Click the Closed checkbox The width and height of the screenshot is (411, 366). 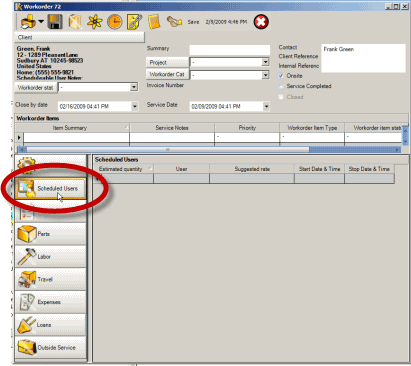[281, 97]
